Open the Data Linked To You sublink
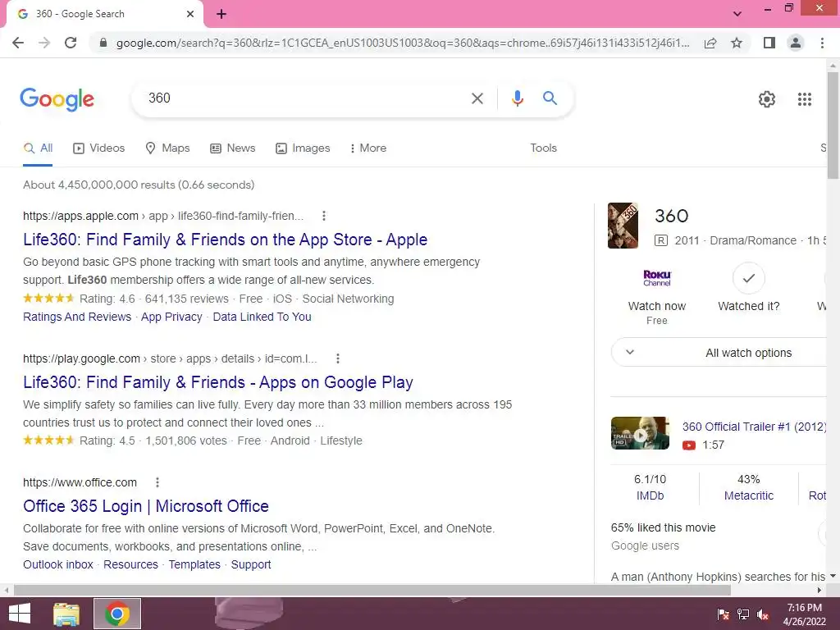The height and width of the screenshot is (630, 840). [262, 317]
